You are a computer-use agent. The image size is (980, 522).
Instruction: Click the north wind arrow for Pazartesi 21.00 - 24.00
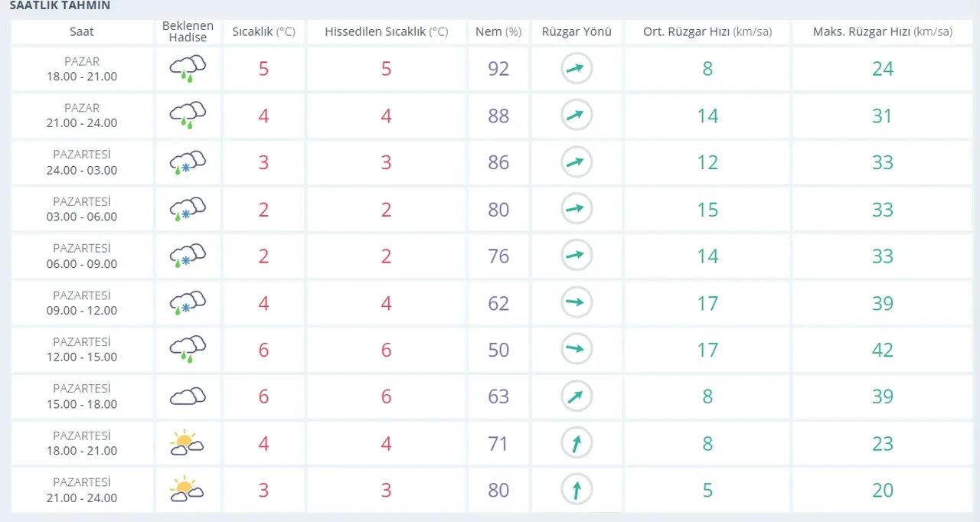pos(576,490)
